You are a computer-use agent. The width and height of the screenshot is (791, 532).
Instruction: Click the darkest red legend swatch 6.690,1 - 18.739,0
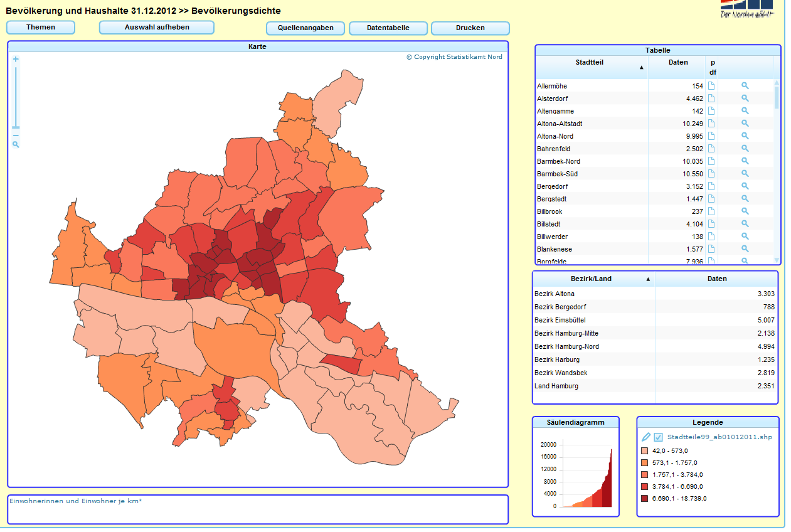point(644,499)
